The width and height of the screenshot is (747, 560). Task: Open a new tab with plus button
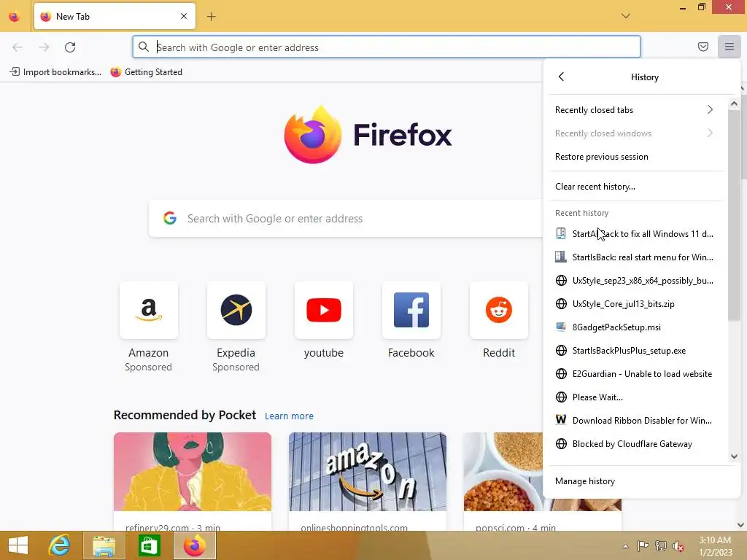[211, 17]
